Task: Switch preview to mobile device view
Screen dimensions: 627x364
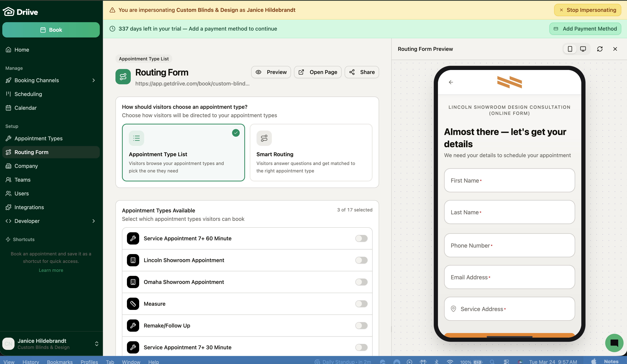Action: click(570, 49)
